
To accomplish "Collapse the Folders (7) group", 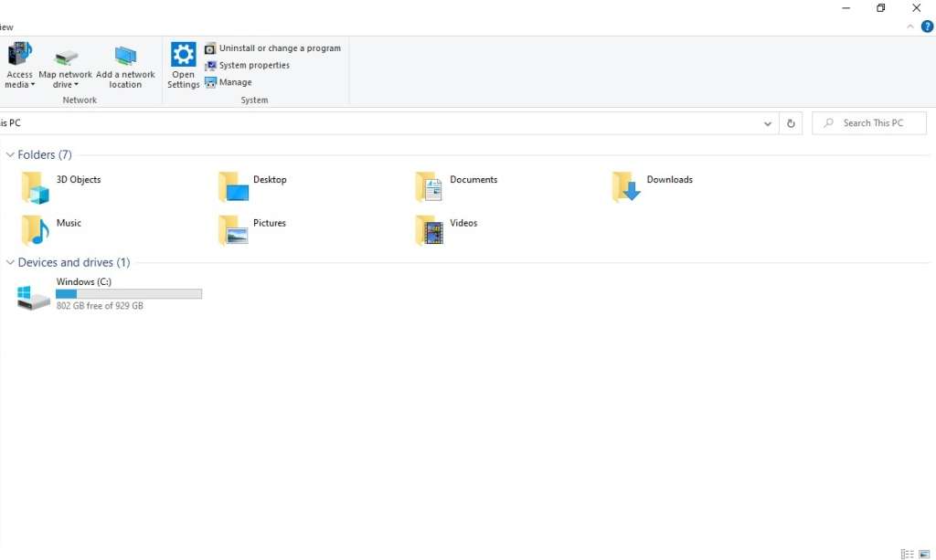I will [x=10, y=155].
